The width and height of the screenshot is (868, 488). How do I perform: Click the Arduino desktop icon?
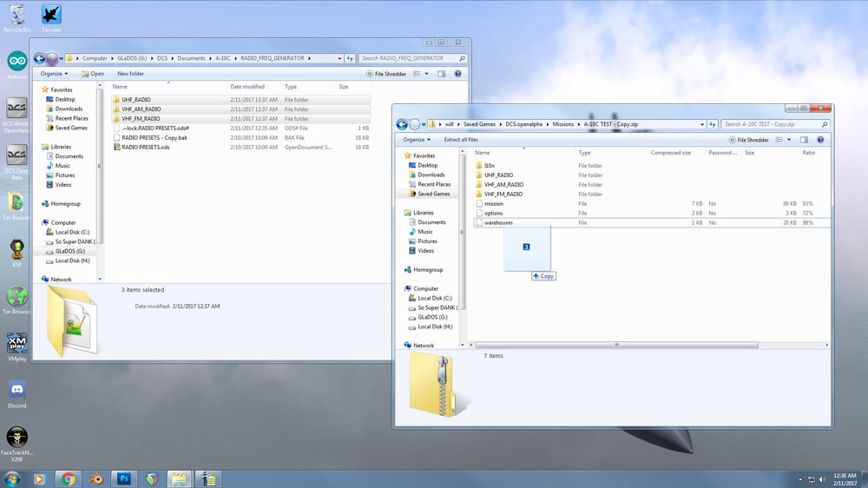click(x=16, y=63)
